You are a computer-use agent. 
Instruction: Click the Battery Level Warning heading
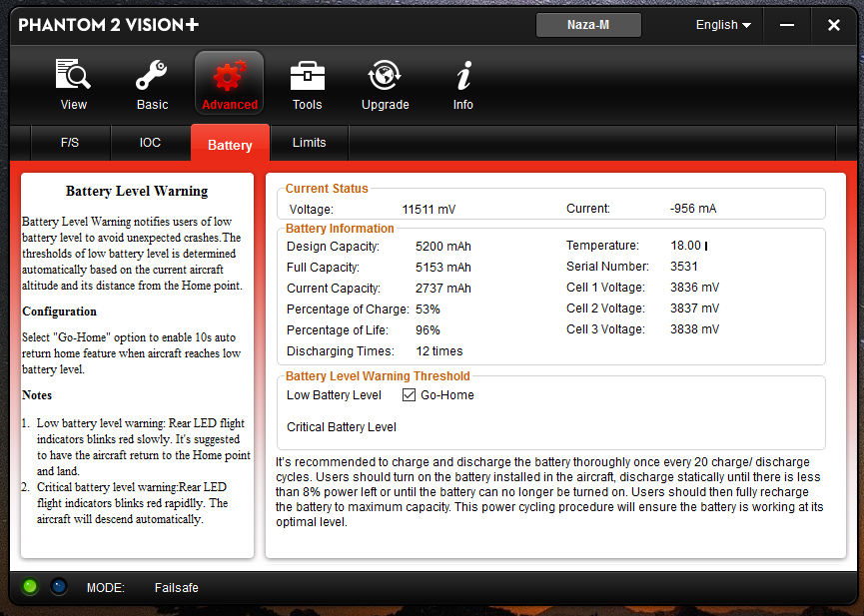point(137,192)
